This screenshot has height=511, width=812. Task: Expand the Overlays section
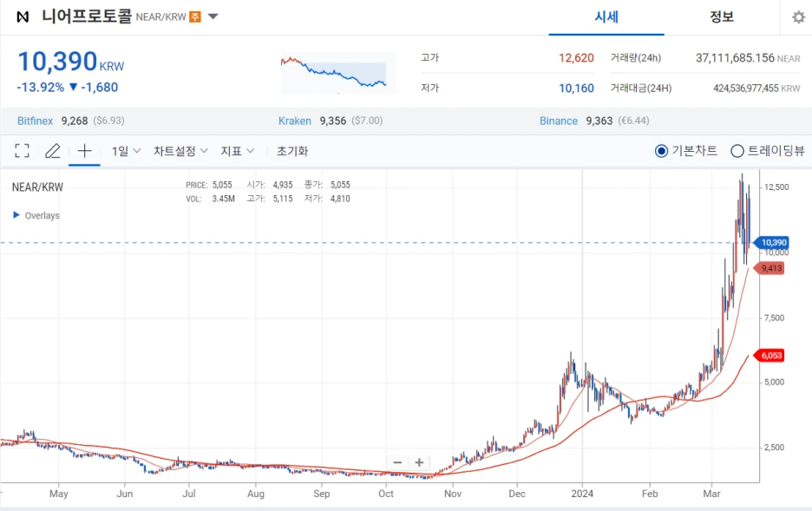(x=36, y=215)
